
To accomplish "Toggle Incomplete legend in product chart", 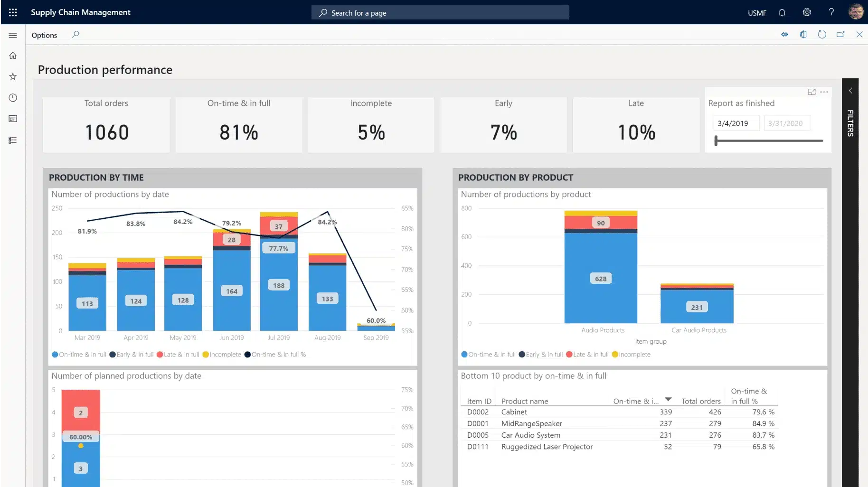I will click(631, 355).
